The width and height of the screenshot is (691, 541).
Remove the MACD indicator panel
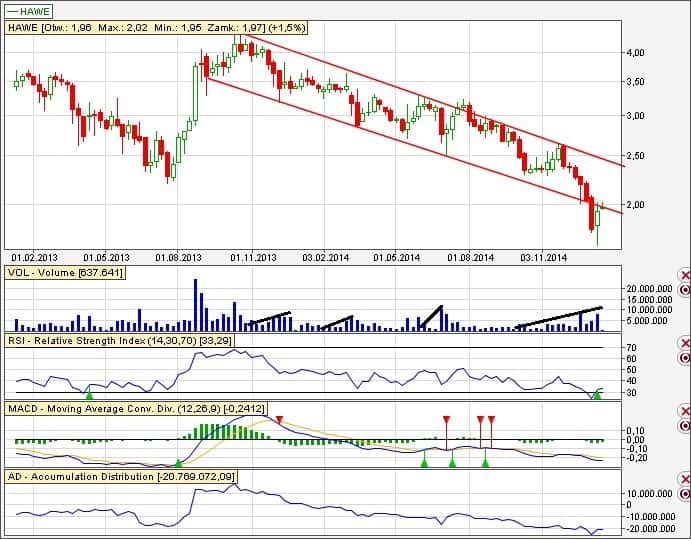[684, 411]
